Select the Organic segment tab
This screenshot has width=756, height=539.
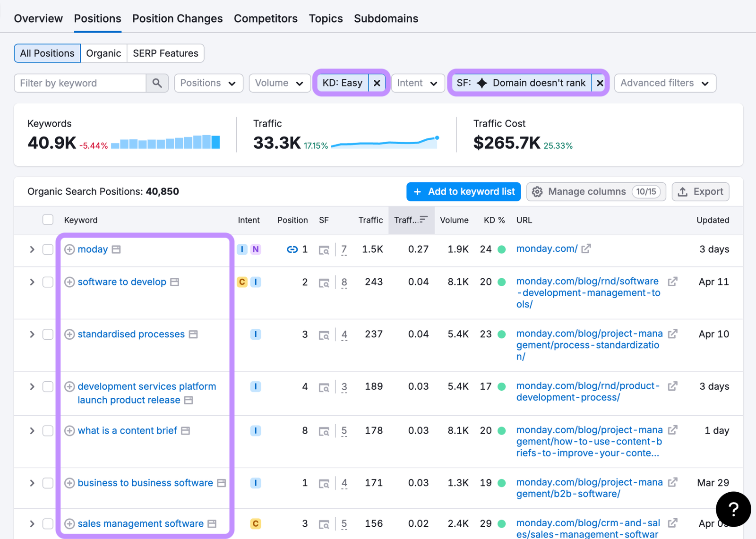pyautogui.click(x=103, y=53)
